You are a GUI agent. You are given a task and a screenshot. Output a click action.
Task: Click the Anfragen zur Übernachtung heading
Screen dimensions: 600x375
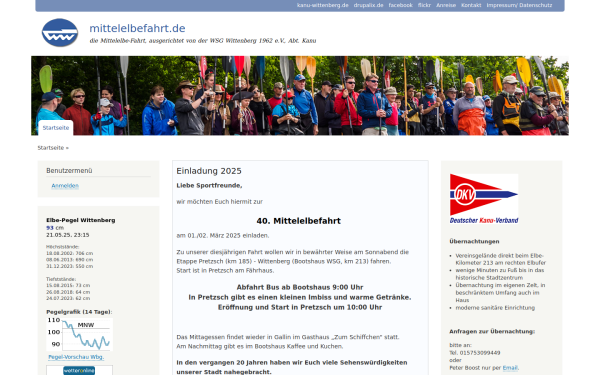[492, 331]
